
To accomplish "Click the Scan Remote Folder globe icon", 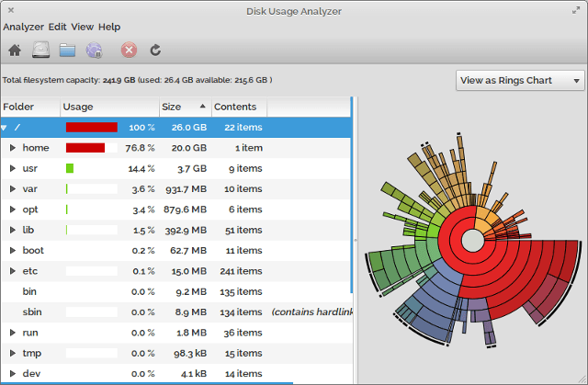I will (x=94, y=50).
